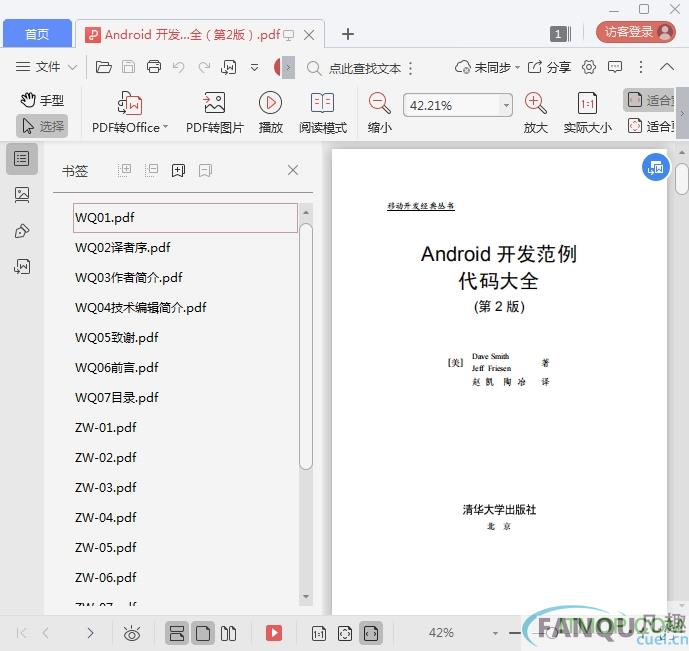
Task: Click the undo arrow
Action: coord(178,67)
